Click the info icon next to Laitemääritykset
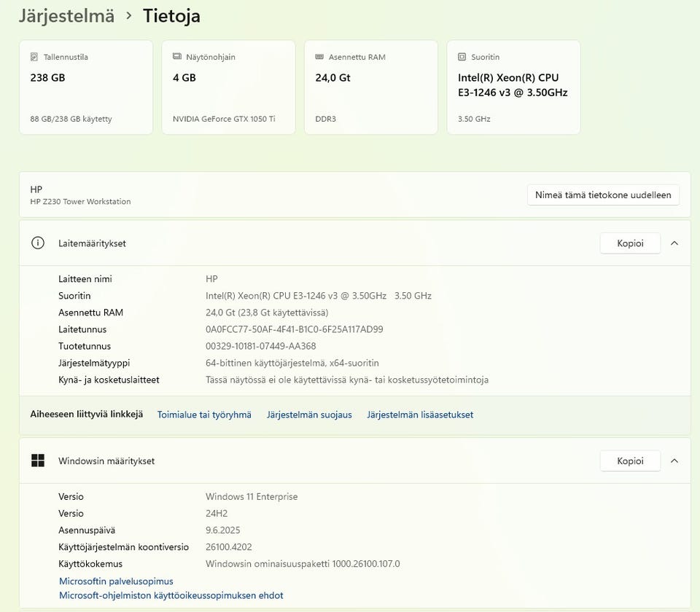This screenshot has width=700, height=612. point(38,243)
